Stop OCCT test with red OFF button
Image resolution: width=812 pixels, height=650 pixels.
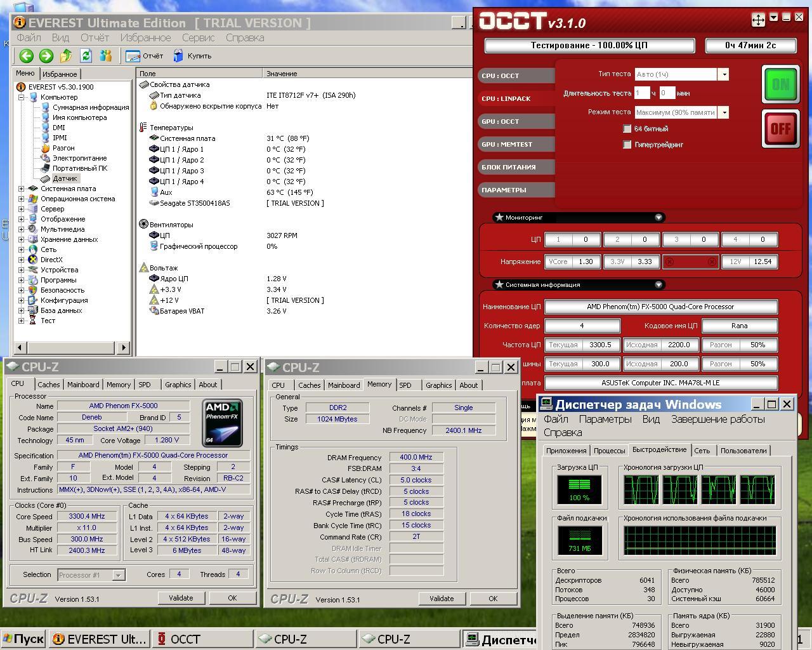click(780, 129)
